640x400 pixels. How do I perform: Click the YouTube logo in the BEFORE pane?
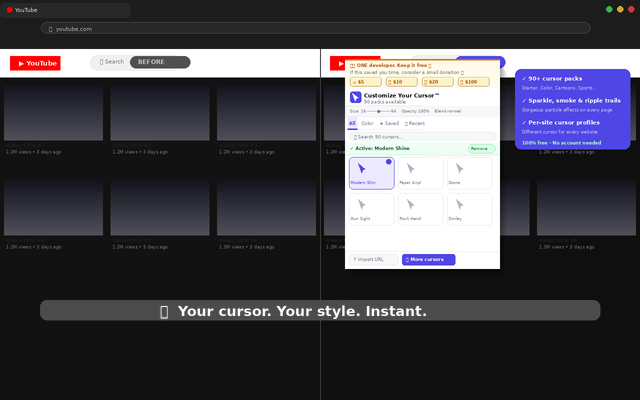[x=36, y=63]
